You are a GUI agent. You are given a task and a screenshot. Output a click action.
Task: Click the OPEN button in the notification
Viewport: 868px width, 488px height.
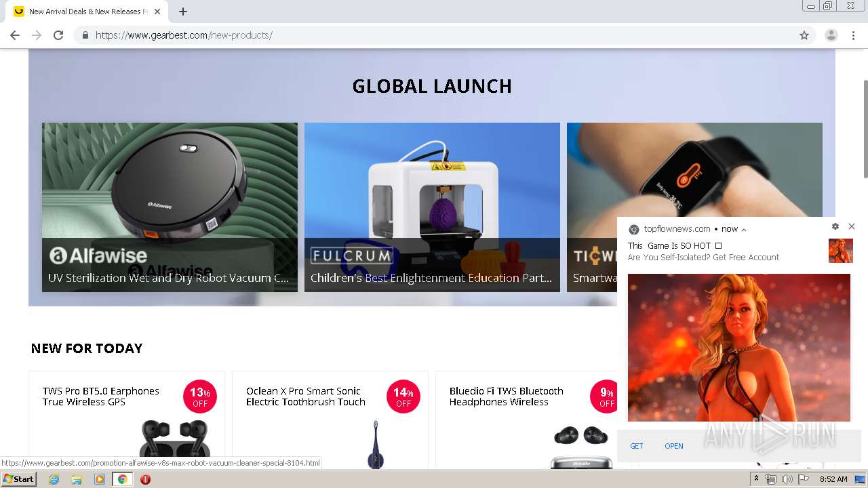click(674, 446)
